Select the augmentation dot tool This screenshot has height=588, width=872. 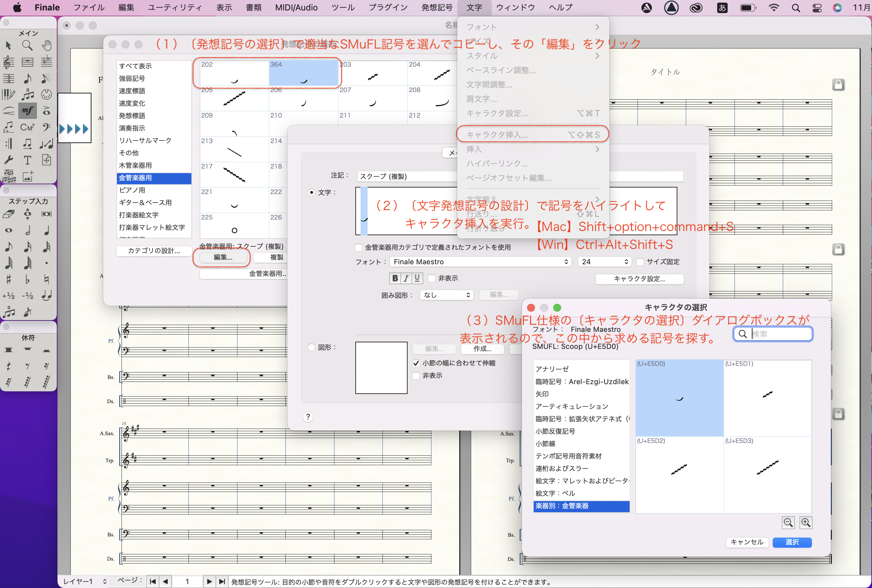pyautogui.click(x=46, y=263)
